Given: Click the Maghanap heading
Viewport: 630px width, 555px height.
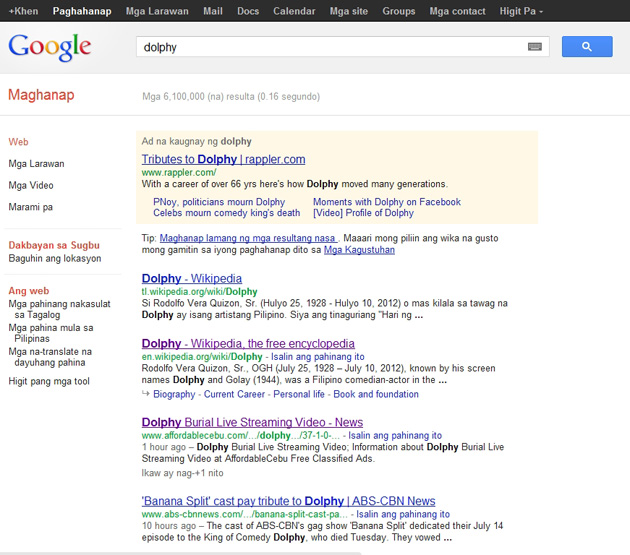Looking at the screenshot, I should 41,95.
